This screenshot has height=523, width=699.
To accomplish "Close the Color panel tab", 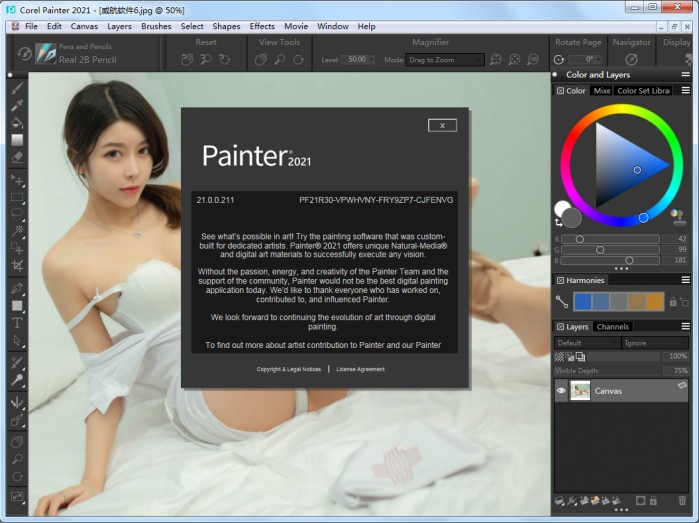I will click(560, 91).
